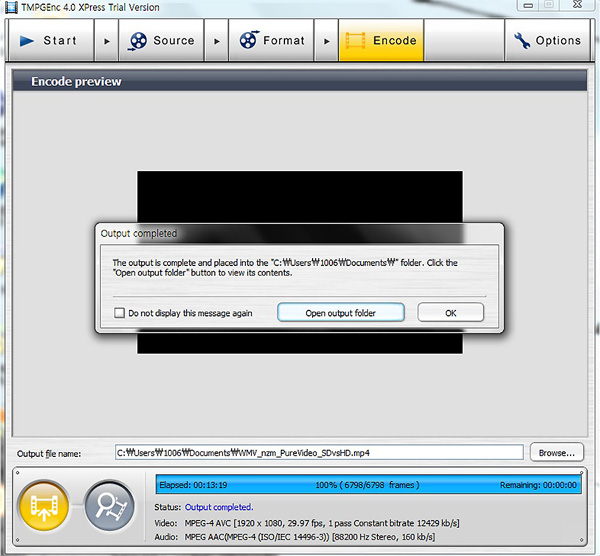The height and width of the screenshot is (556, 600).
Task: Click the Remaining: 00:00:00 readout
Action: click(x=538, y=485)
